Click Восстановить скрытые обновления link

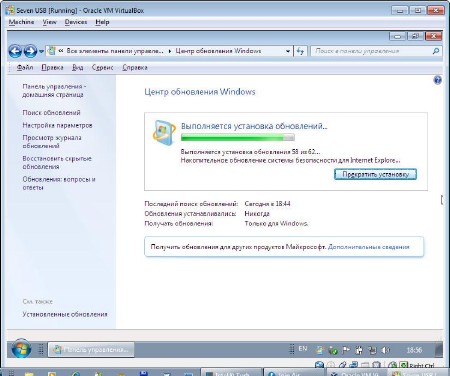click(x=57, y=162)
